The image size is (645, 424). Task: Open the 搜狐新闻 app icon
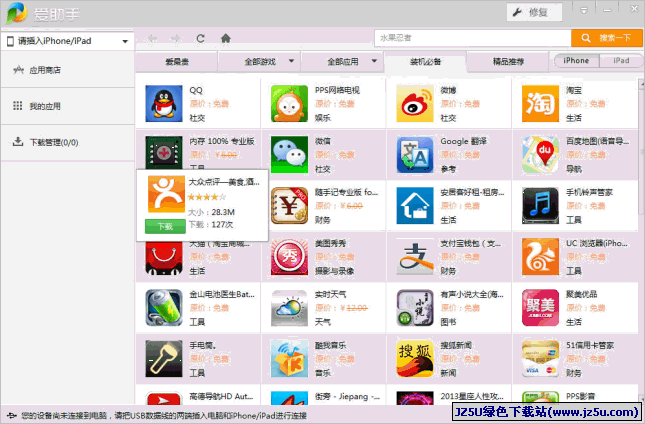pyautogui.click(x=415, y=359)
